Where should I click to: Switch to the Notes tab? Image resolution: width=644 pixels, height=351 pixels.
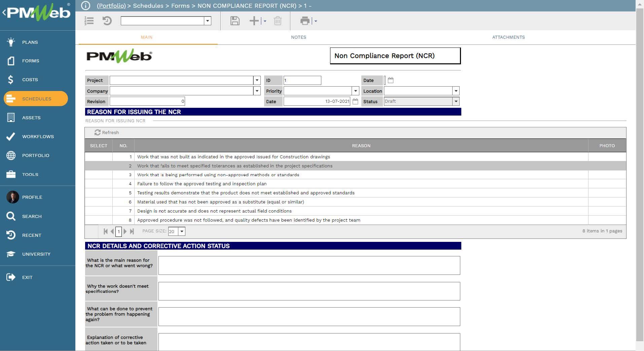click(x=298, y=37)
